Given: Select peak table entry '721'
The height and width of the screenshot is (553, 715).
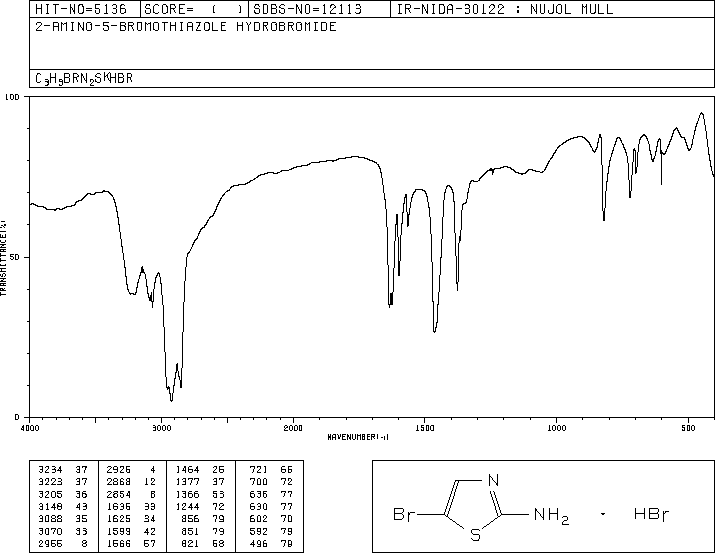Looking at the screenshot, I should [259, 469].
